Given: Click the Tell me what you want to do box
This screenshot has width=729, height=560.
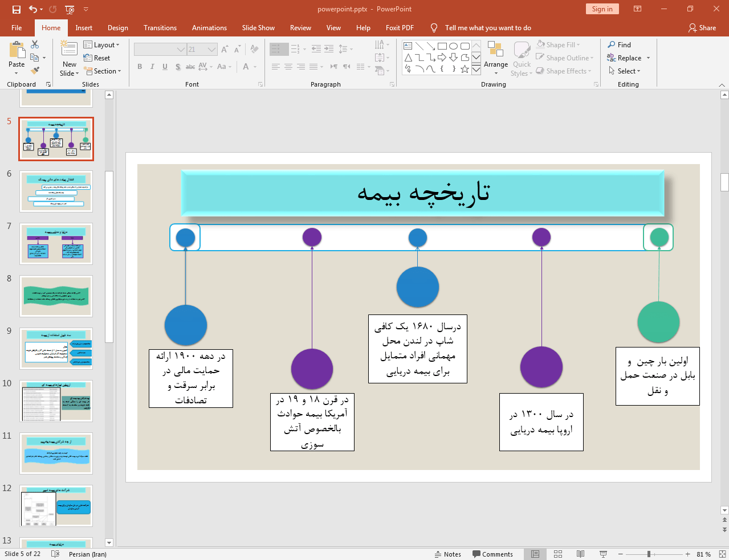Looking at the screenshot, I should (x=488, y=28).
